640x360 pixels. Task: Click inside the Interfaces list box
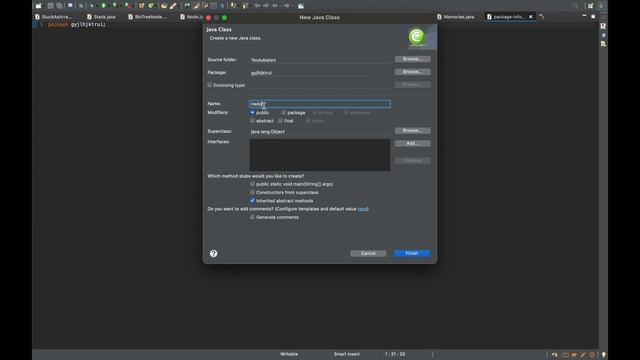(x=320, y=155)
